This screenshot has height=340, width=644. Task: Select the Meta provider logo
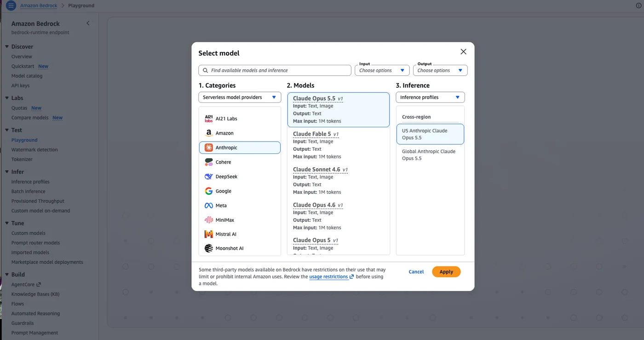[x=209, y=205]
